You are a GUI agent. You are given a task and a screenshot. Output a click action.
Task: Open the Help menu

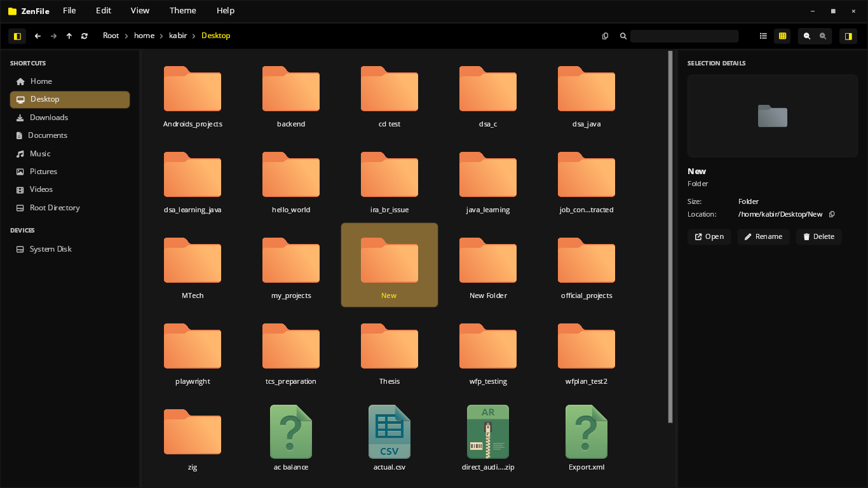[x=226, y=10]
